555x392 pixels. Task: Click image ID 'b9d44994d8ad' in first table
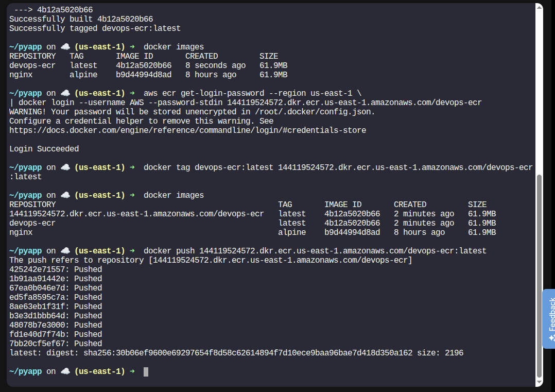144,75
